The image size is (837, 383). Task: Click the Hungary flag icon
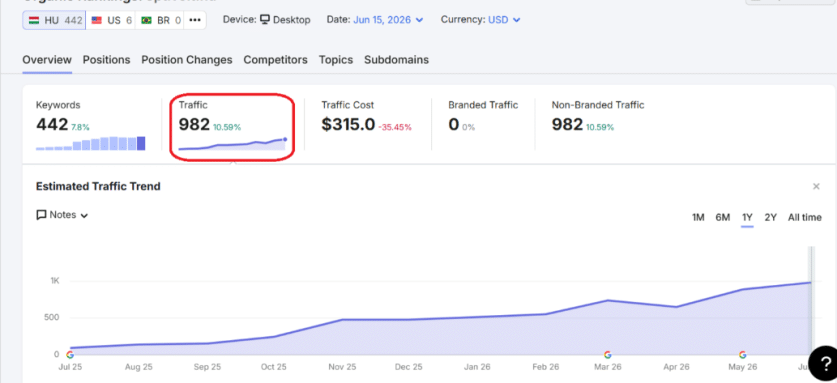pyautogui.click(x=34, y=20)
